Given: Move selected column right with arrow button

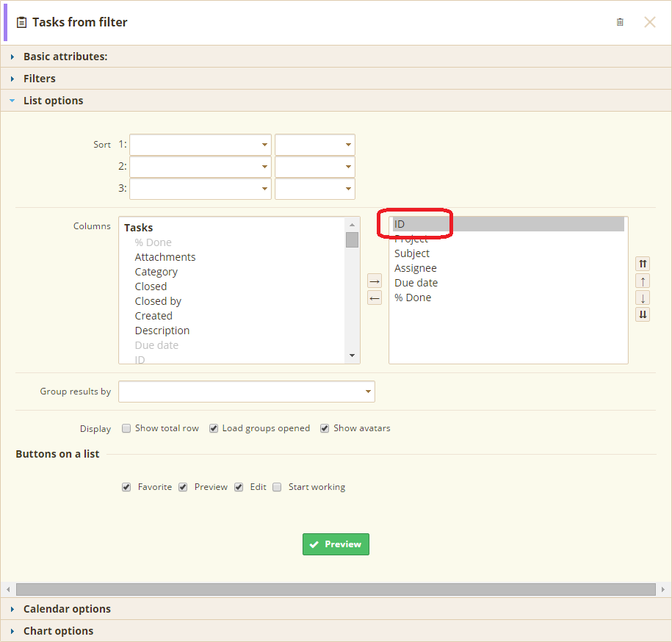Looking at the screenshot, I should click(375, 281).
